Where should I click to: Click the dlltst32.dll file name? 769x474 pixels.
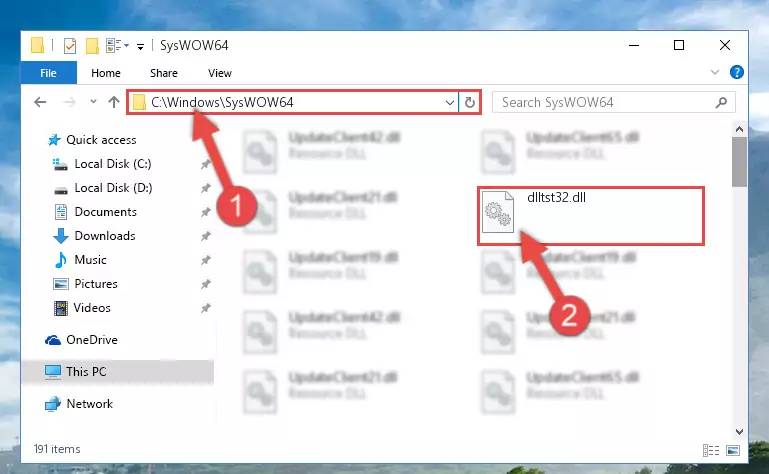[x=556, y=197]
